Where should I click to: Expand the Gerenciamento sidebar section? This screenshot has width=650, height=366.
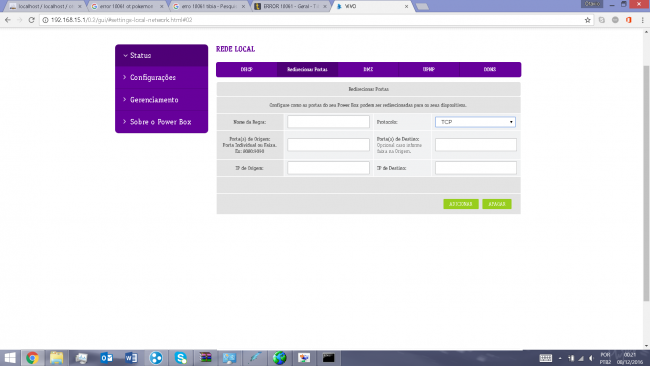click(x=162, y=100)
